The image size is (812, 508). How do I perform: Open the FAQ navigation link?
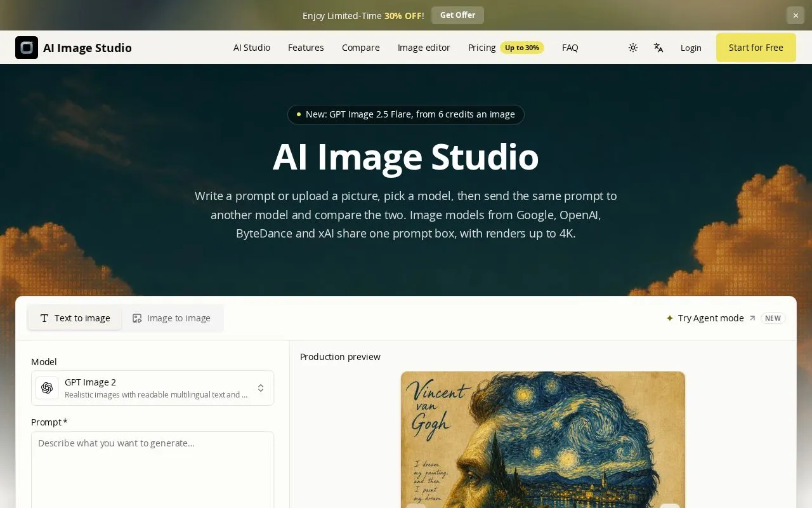(x=570, y=48)
